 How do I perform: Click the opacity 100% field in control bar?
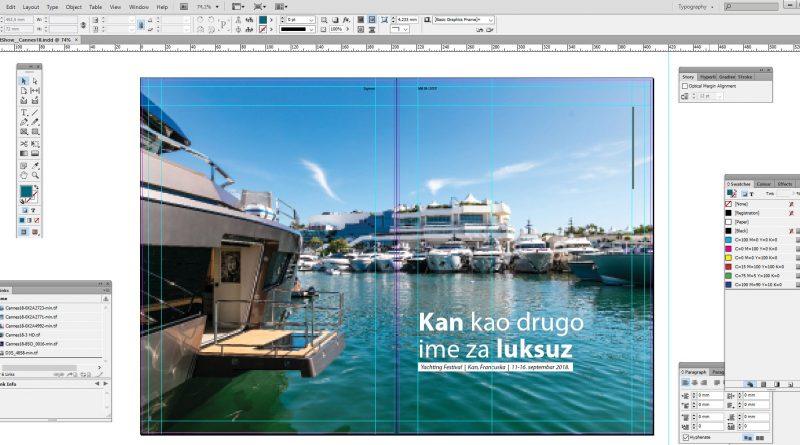click(336, 30)
